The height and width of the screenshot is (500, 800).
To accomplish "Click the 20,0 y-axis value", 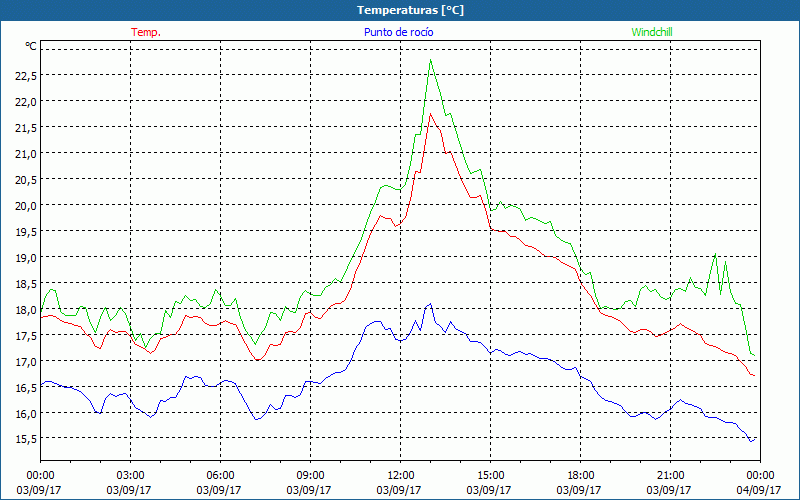I will pyautogui.click(x=26, y=205).
